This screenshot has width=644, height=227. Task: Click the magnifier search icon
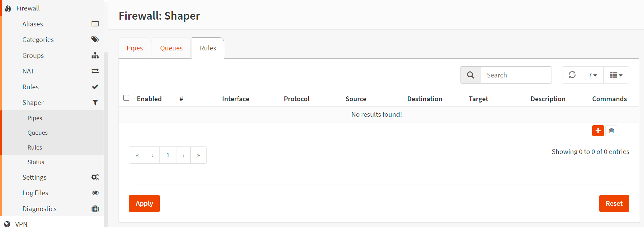pos(470,75)
